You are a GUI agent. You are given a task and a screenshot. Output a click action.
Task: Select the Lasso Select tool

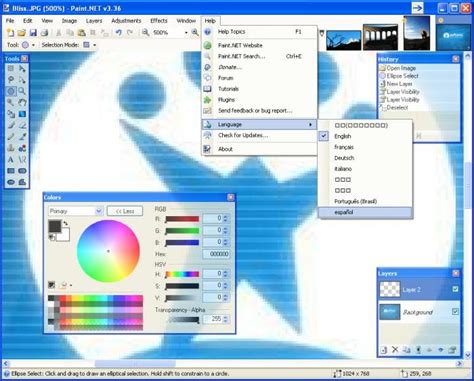pos(11,80)
